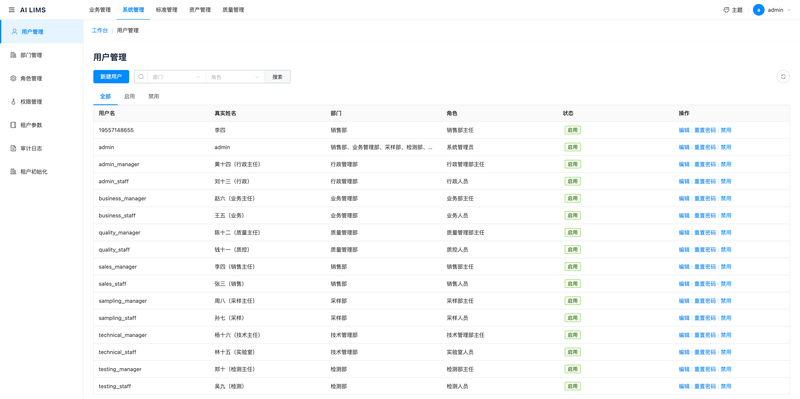
Task: Click the 工作台 breadcrumb link
Action: [x=99, y=31]
